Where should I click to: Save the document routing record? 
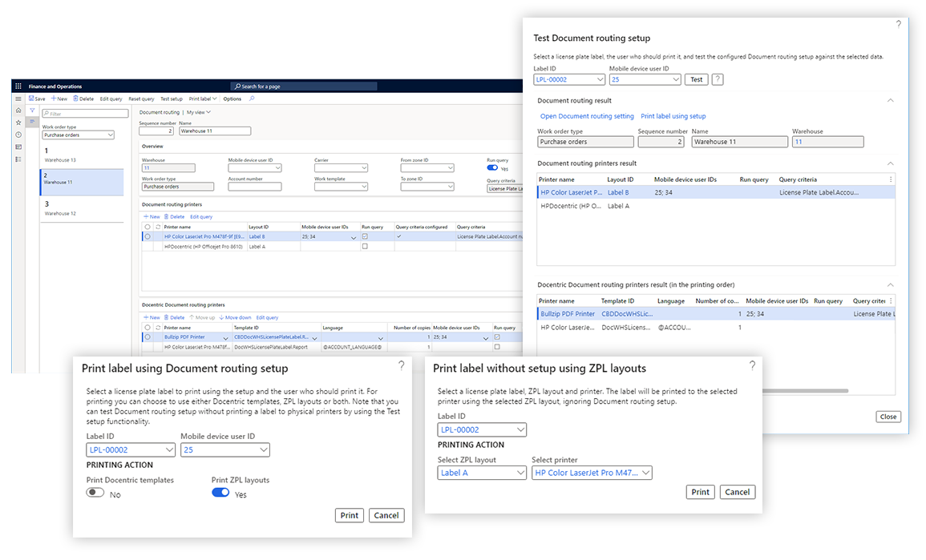(37, 99)
